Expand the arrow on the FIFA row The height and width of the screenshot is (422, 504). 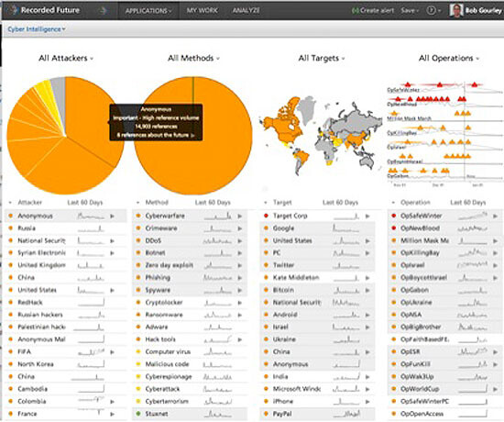pos(112,352)
